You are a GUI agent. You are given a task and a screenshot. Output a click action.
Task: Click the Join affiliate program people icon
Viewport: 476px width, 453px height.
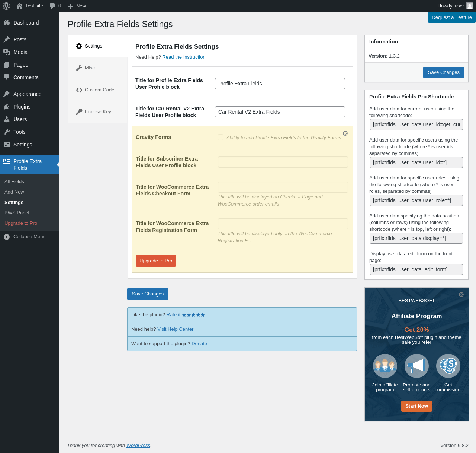pos(385,366)
